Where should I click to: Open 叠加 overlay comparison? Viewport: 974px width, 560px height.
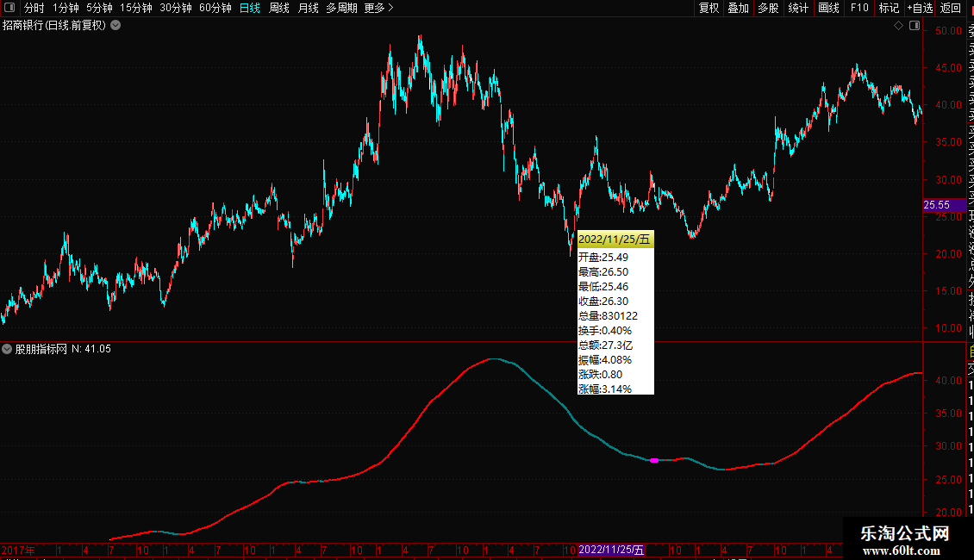pos(738,8)
